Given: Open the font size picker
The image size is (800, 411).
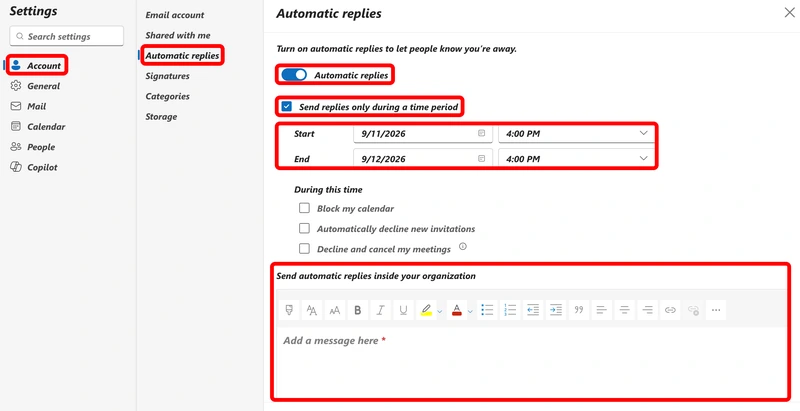Looking at the screenshot, I should [335, 310].
